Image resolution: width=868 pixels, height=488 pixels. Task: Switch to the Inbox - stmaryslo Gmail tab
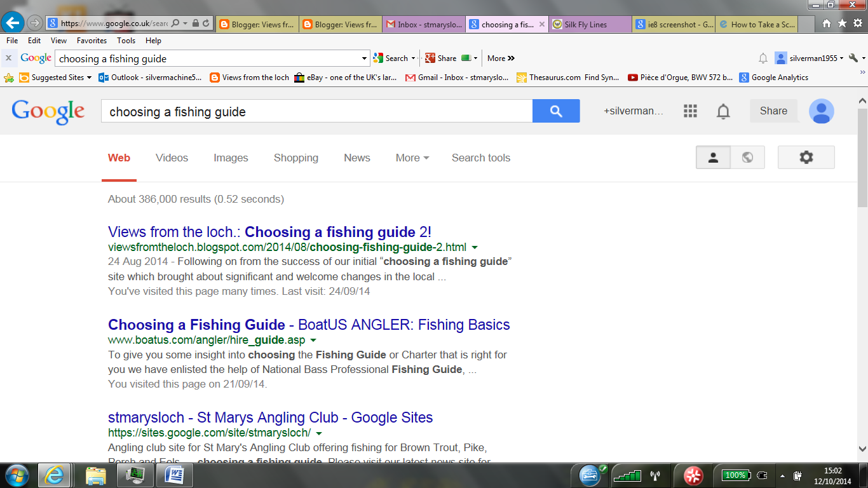423,25
